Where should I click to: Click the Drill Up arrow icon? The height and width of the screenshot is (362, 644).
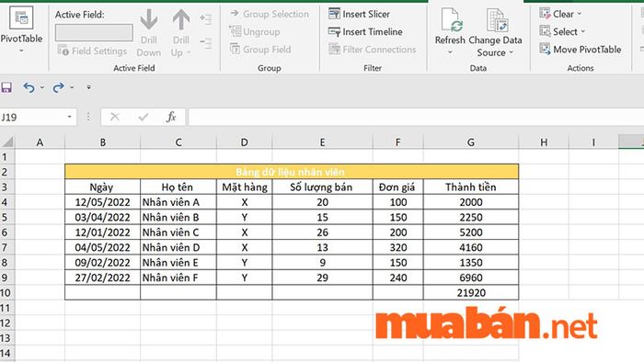[180, 19]
